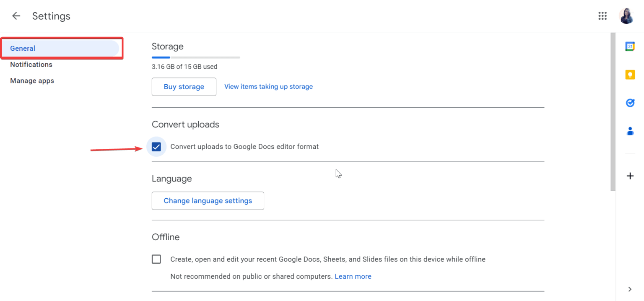This screenshot has height=301, width=644.
Task: Switch to Notifications settings
Action: coord(31,64)
